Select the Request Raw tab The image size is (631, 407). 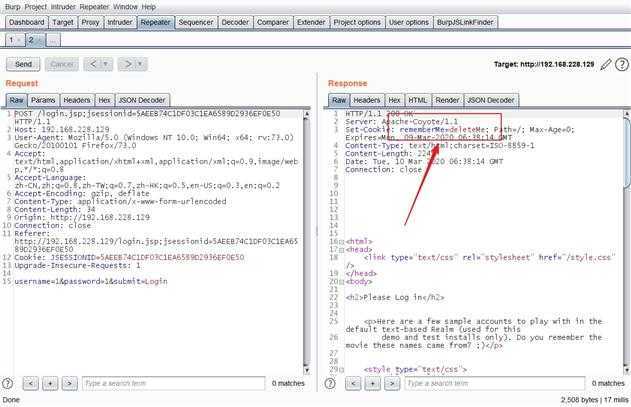tap(16, 100)
